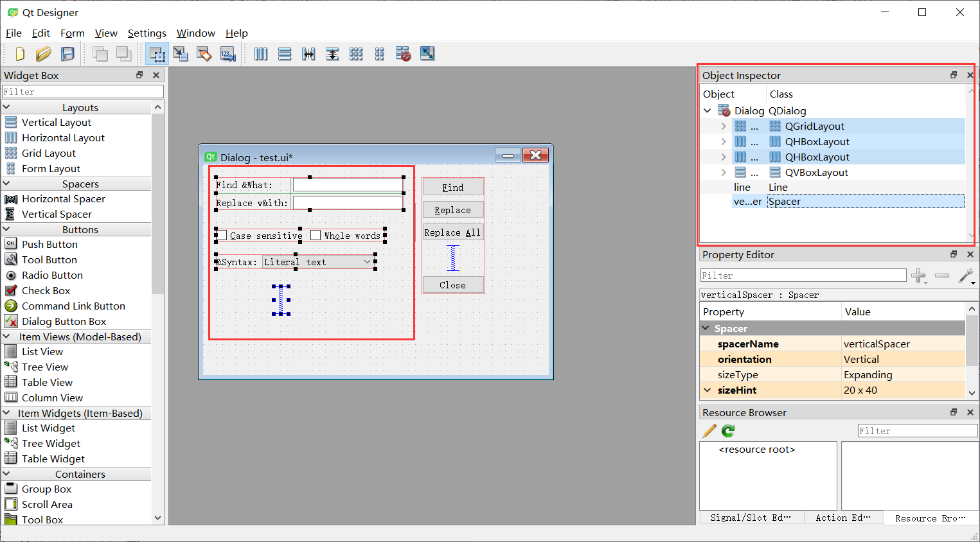The height and width of the screenshot is (542, 980).
Task: Apply Lay Out Horizontally in Splitter
Action: [308, 54]
